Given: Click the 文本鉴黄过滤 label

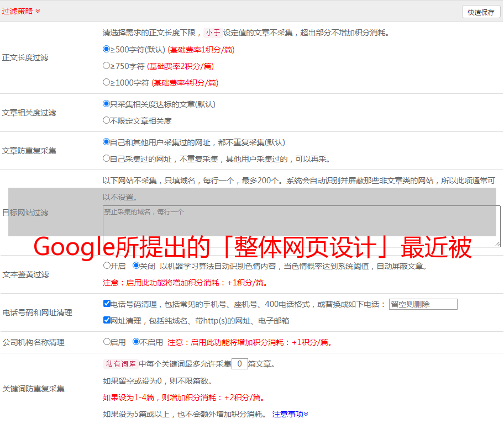Looking at the screenshot, I should tap(26, 274).
